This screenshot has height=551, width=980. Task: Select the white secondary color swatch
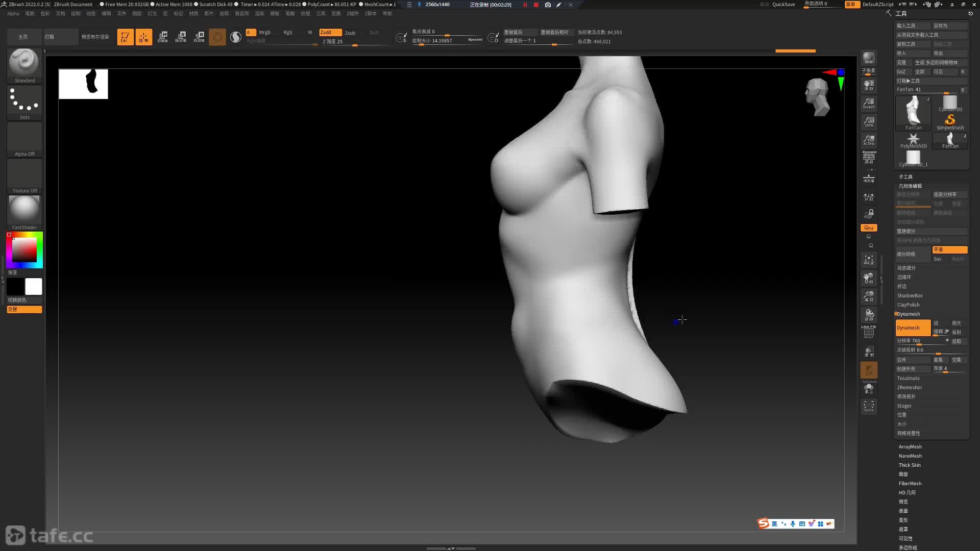pyautogui.click(x=34, y=287)
